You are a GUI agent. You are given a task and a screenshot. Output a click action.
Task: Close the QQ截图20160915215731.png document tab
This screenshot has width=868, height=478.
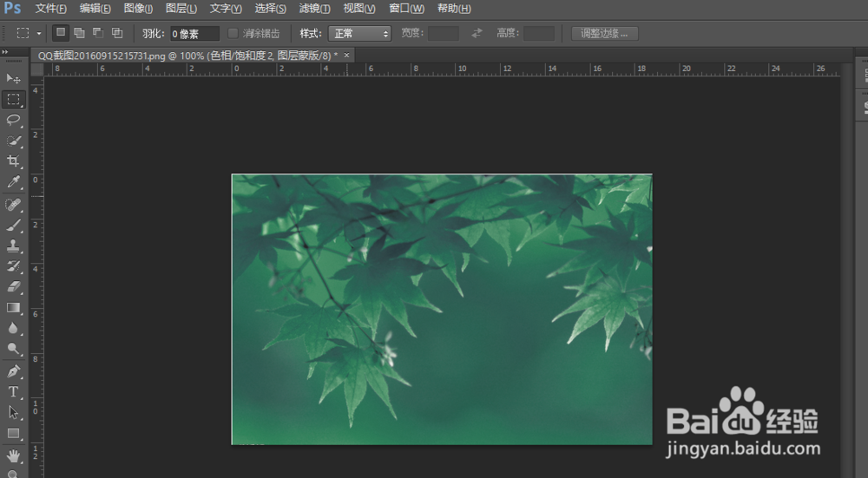click(x=346, y=56)
